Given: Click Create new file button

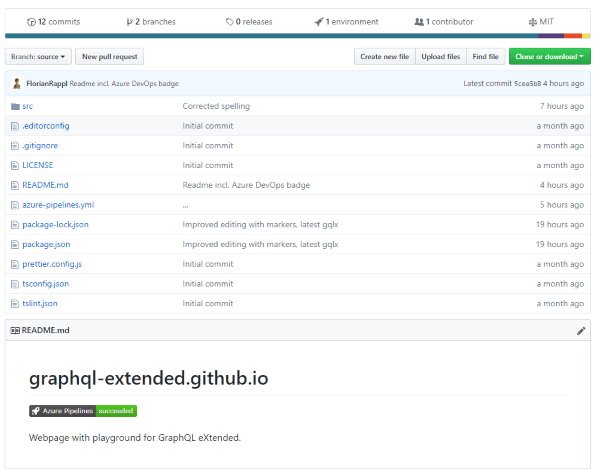Looking at the screenshot, I should coord(385,57).
